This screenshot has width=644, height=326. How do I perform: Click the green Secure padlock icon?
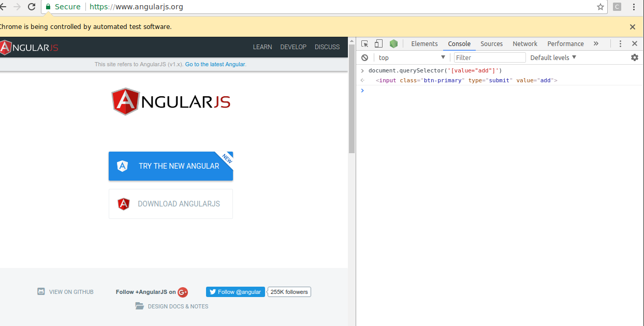[48, 7]
